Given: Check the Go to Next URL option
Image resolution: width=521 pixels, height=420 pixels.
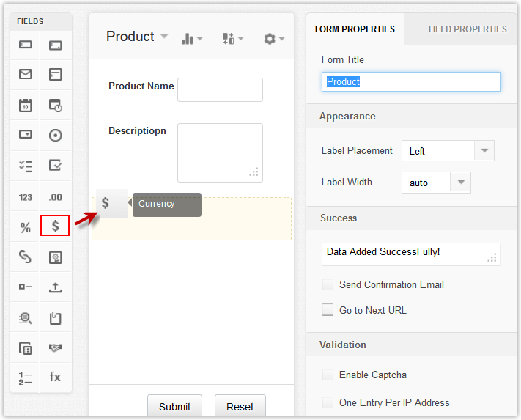Looking at the screenshot, I should click(x=328, y=310).
